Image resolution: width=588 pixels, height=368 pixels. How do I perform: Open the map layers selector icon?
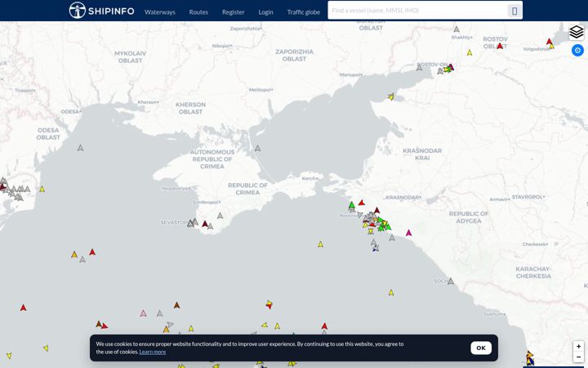pyautogui.click(x=577, y=32)
